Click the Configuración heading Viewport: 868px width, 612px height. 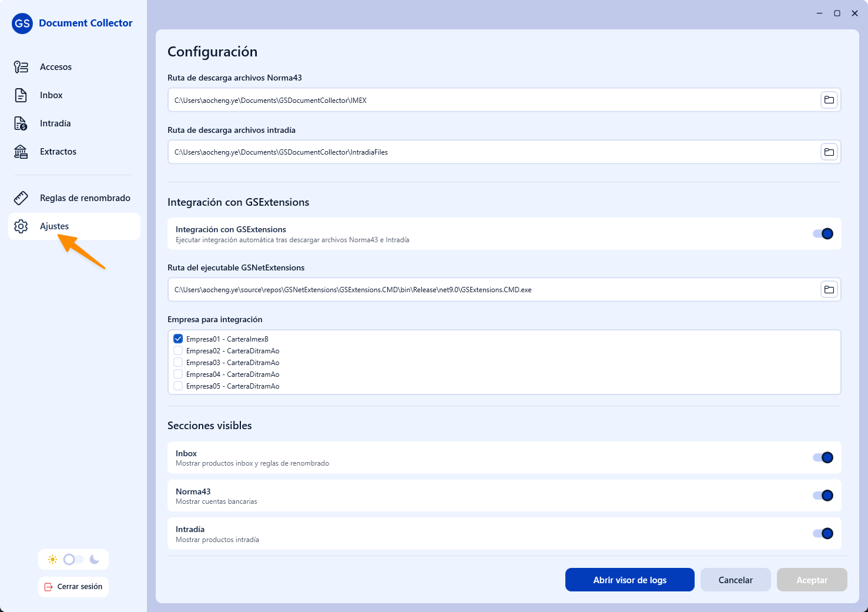(x=213, y=52)
